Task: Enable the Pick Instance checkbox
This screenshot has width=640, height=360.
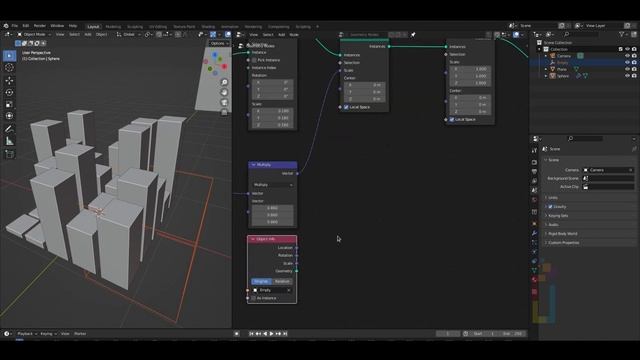Action: 254,60
